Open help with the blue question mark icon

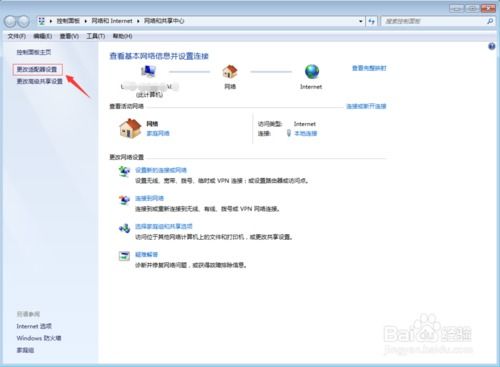[x=491, y=46]
